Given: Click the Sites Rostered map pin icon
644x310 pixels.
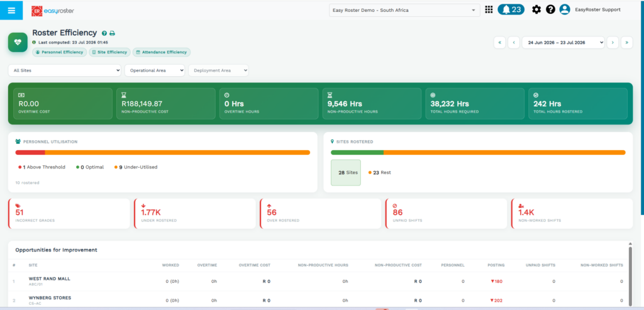Looking at the screenshot, I should point(333,141).
